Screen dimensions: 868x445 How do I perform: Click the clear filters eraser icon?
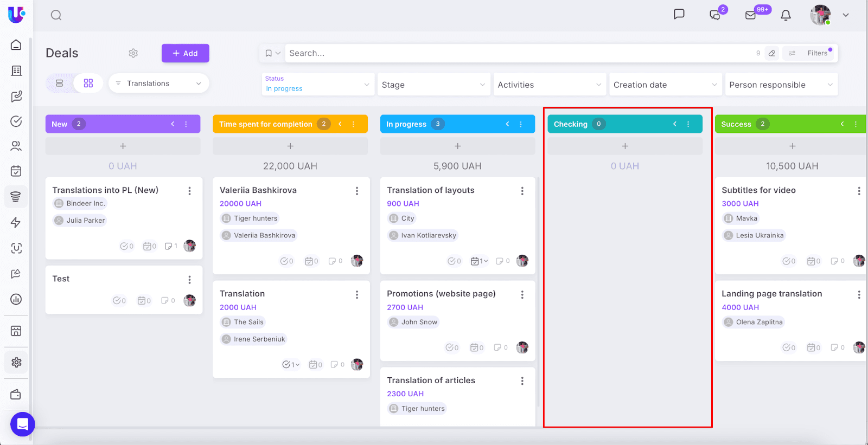[772, 53]
